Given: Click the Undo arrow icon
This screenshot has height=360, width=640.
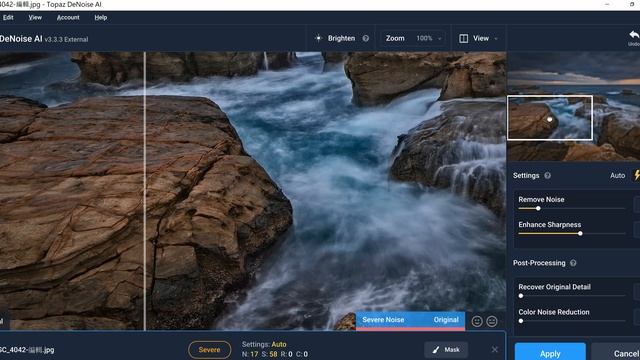Looking at the screenshot, I should point(634,35).
